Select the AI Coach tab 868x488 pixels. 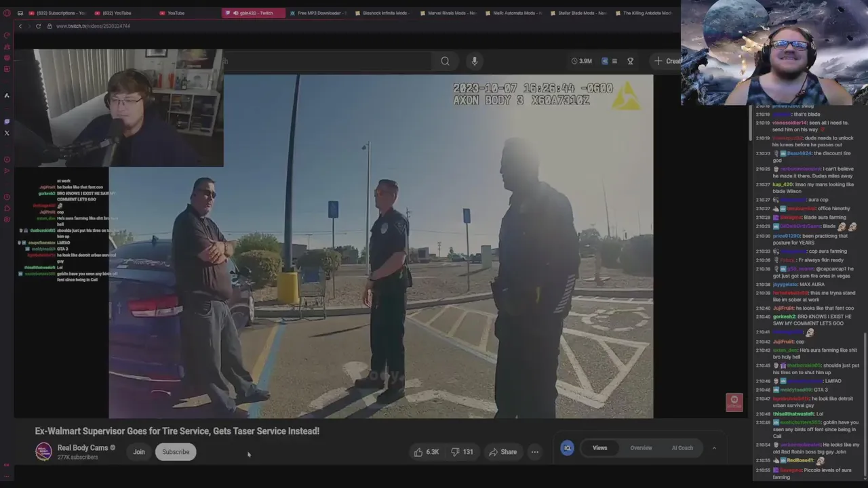click(x=682, y=448)
